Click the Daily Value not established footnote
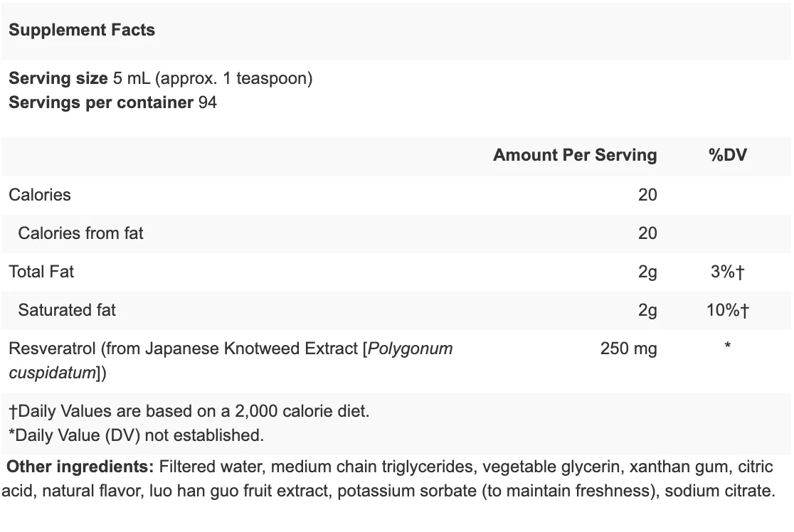 pyautogui.click(x=136, y=435)
